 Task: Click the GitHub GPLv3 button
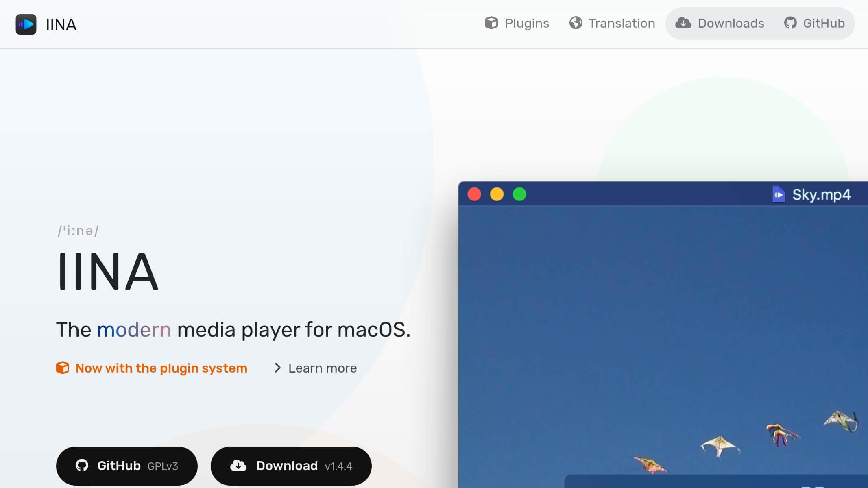point(127,466)
